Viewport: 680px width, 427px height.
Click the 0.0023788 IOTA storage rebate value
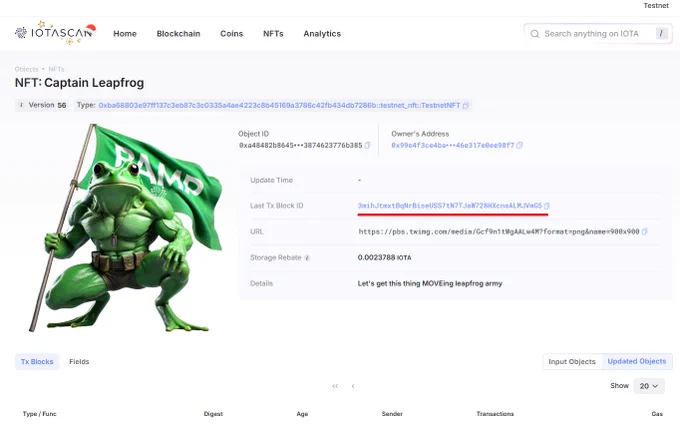(x=384, y=258)
